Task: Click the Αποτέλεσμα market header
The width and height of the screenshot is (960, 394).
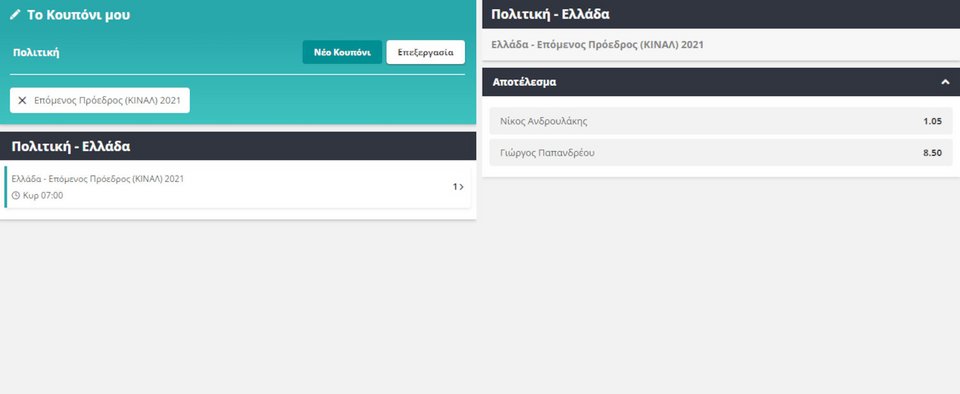Action: [721, 82]
